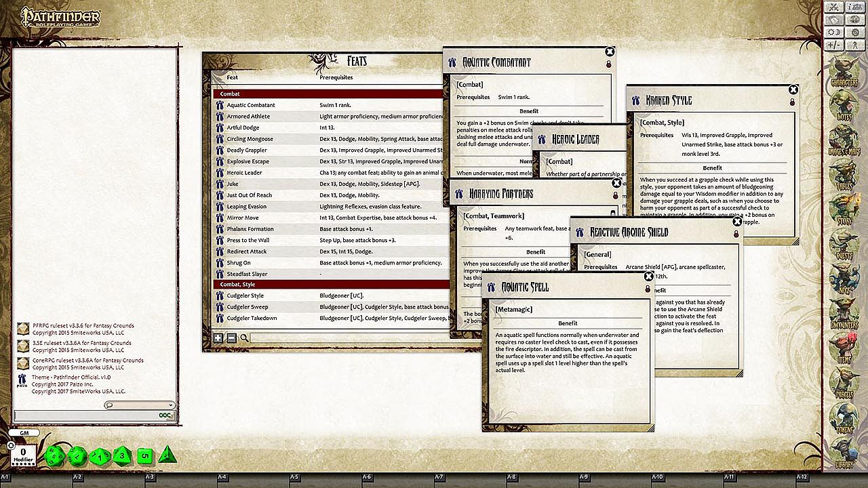Open the Encounters sidebar button
Viewport: 868px width, 488px height.
[844, 312]
